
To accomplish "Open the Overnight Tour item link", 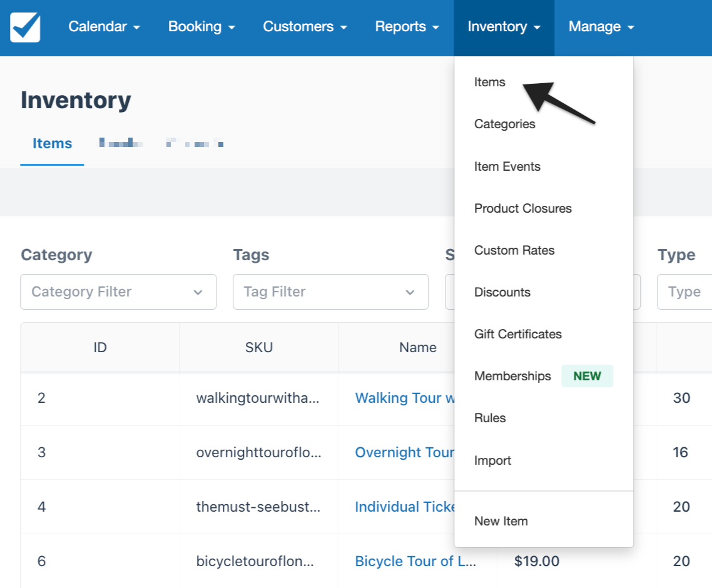I will (405, 453).
